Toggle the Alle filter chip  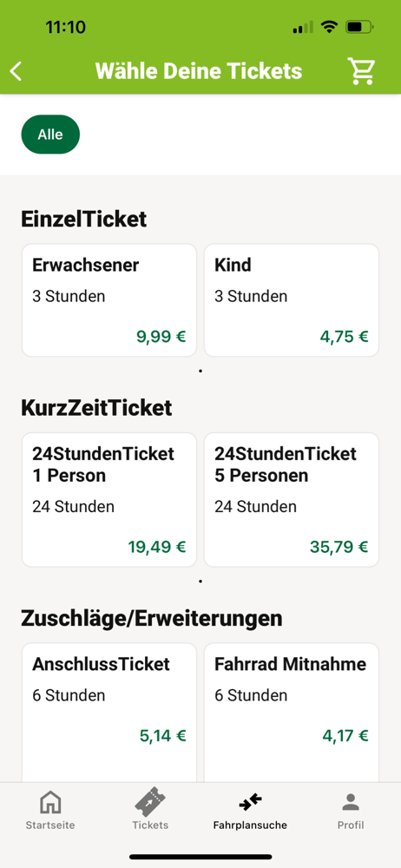pyautogui.click(x=50, y=135)
